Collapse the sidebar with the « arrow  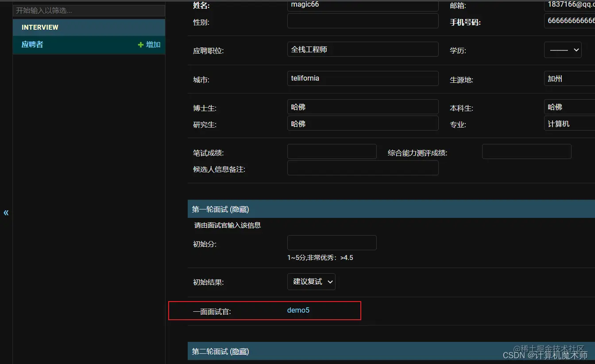pos(6,213)
